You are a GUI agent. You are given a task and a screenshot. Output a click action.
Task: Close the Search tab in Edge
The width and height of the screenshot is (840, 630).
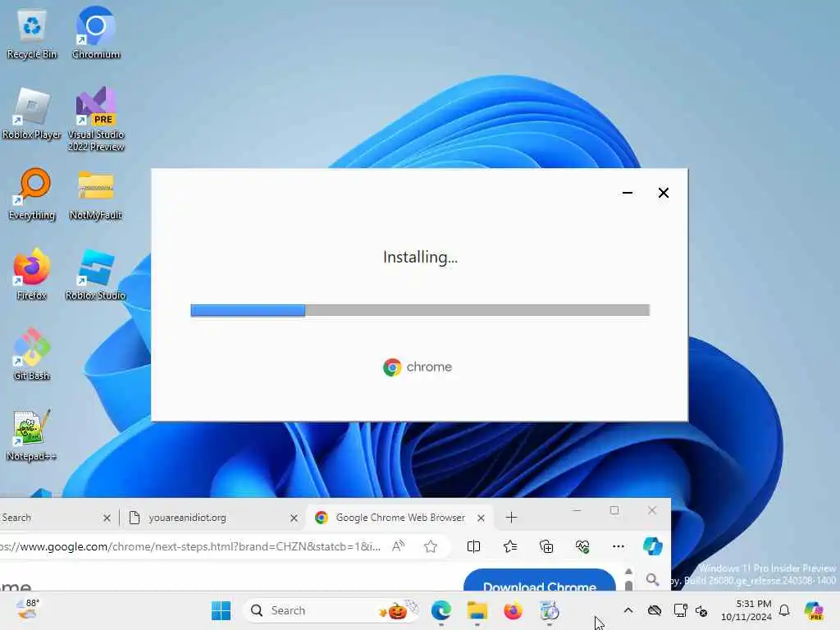[107, 518]
